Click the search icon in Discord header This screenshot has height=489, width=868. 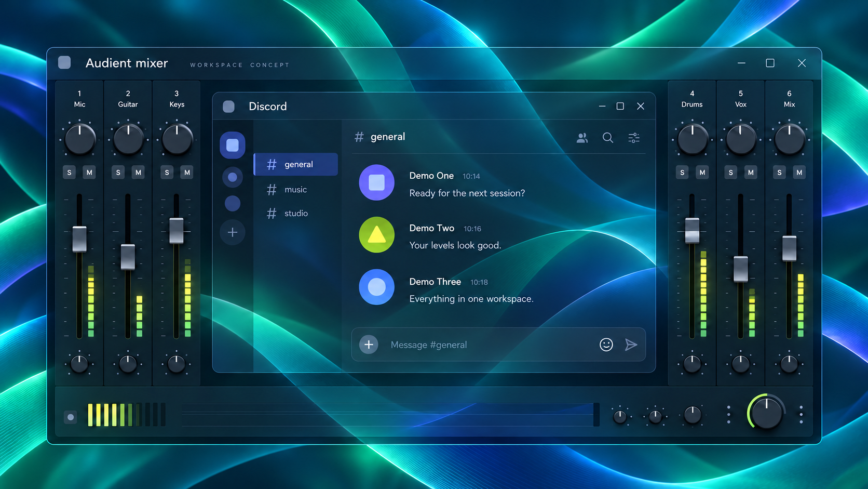tap(607, 138)
